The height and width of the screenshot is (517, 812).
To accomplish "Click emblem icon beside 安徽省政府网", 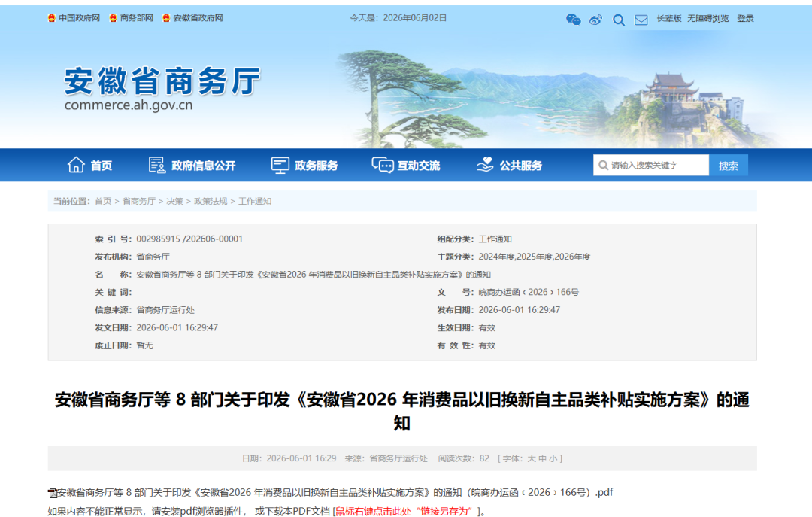I will (166, 18).
